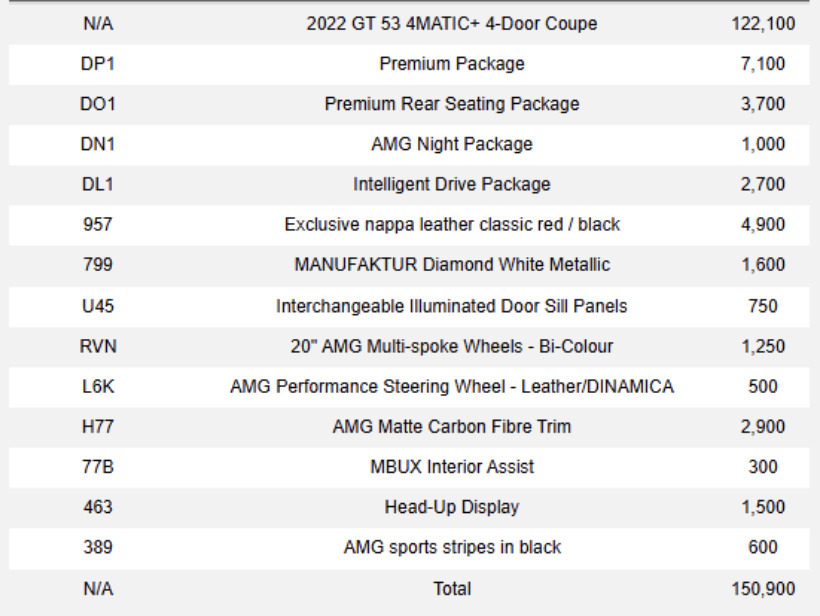Select AMG Performance Steering Wheel - Leather/DINAMICA cell

[451, 386]
